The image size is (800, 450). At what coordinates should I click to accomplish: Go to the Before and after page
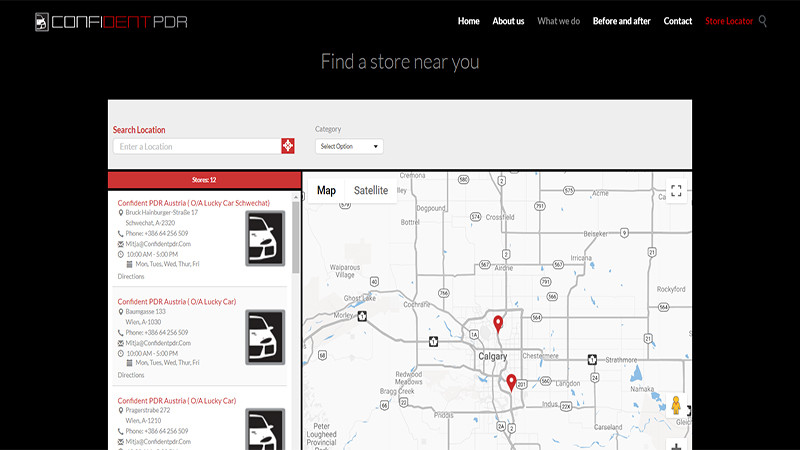pos(621,21)
